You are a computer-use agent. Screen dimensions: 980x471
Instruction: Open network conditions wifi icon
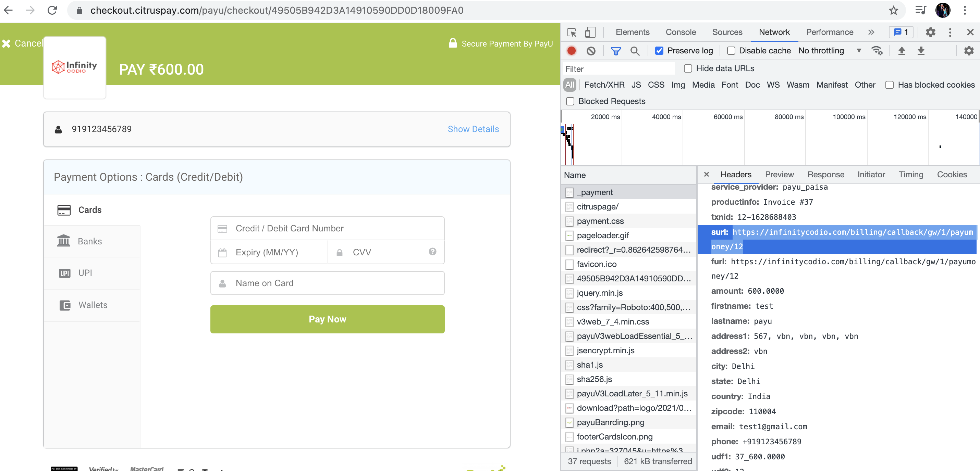[x=877, y=51]
